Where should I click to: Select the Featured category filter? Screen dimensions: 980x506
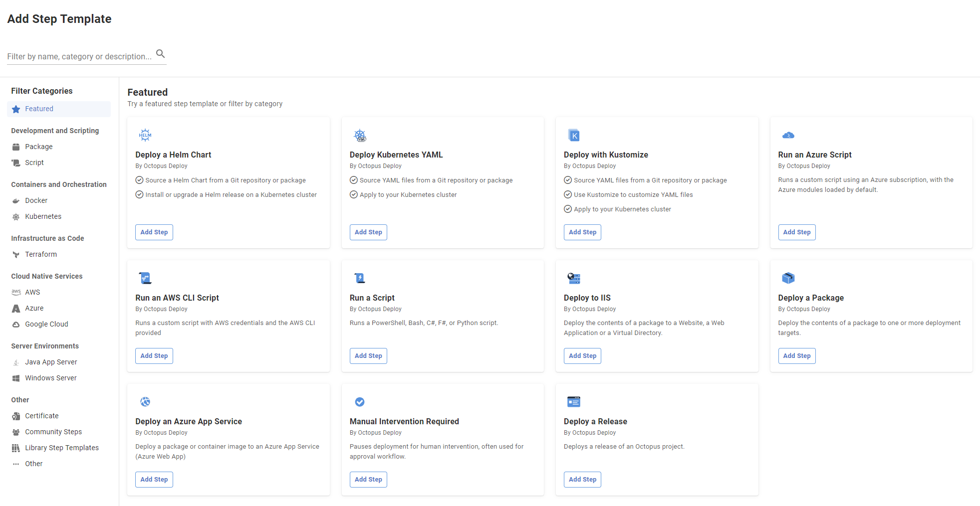(x=39, y=109)
